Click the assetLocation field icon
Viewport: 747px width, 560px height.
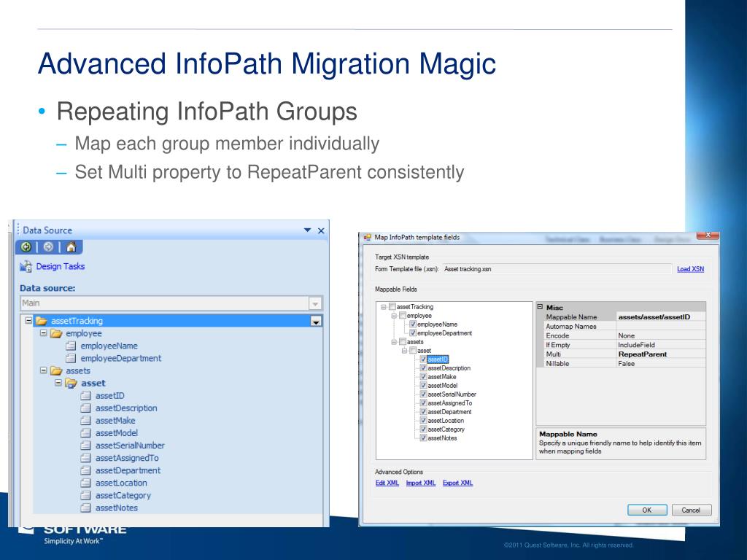(86, 483)
